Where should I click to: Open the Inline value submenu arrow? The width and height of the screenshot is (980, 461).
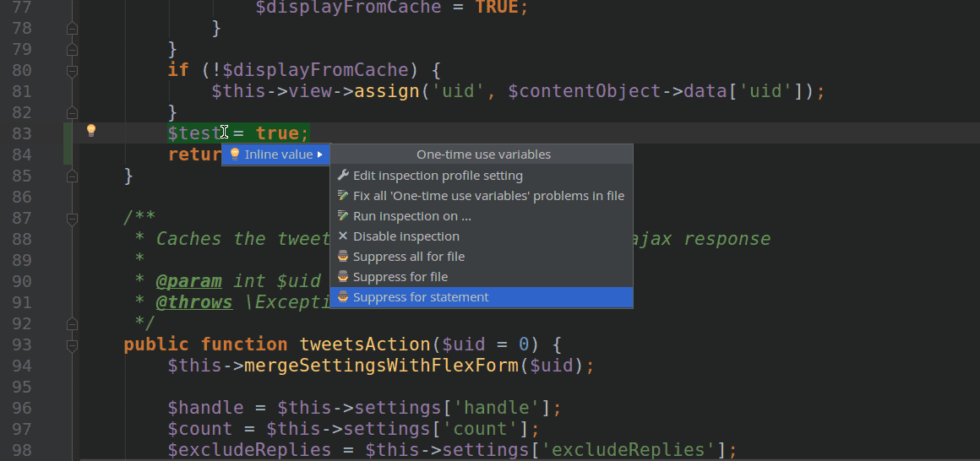tap(320, 155)
